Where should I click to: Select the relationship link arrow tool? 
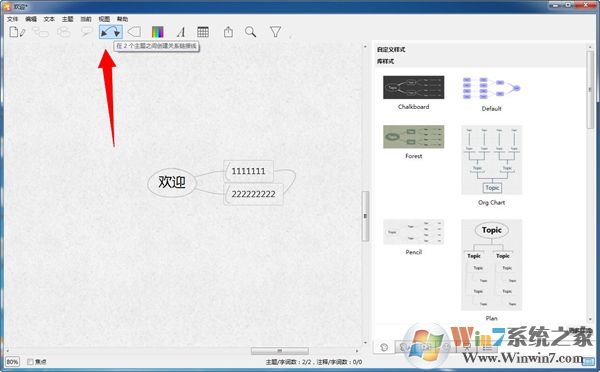(111, 32)
